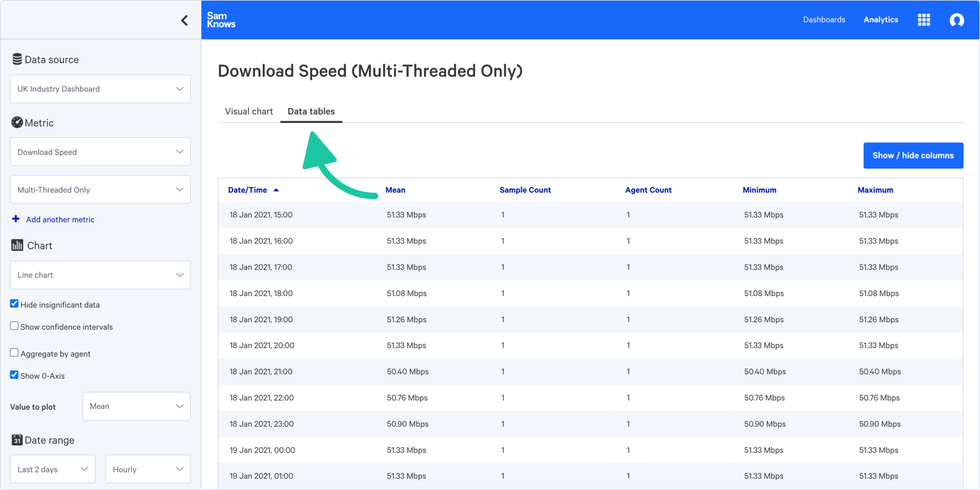Uncheck Hide insignificant data

(14, 304)
